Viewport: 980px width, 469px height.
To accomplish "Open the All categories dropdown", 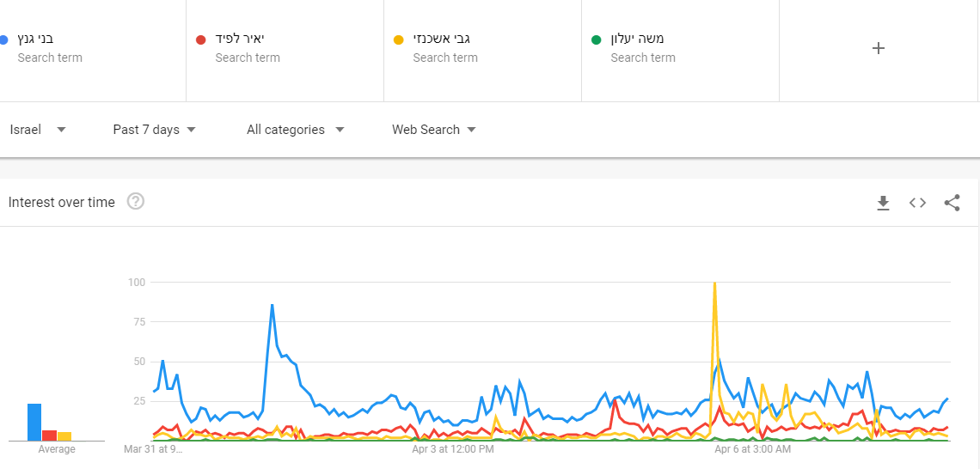I will coord(295,130).
